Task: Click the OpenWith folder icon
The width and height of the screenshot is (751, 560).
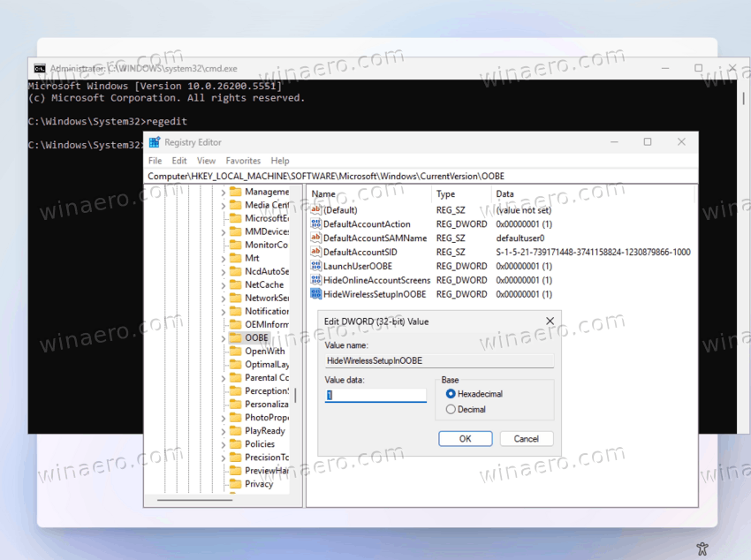Action: 235,351
